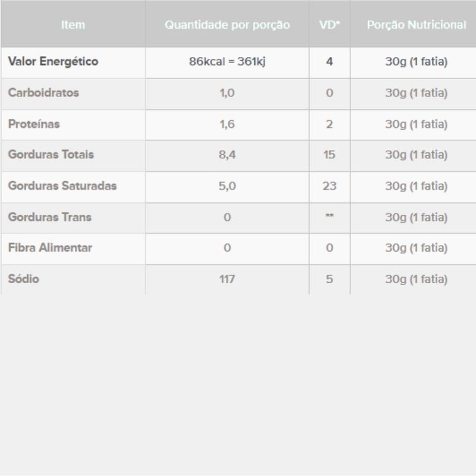
Task: Select the Fibra Alimentar row label
Action: 50,248
